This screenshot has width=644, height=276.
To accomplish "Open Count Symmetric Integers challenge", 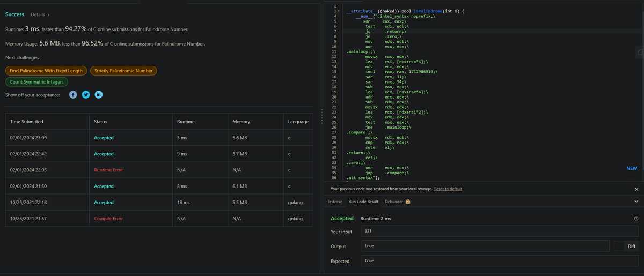I will point(36,82).
